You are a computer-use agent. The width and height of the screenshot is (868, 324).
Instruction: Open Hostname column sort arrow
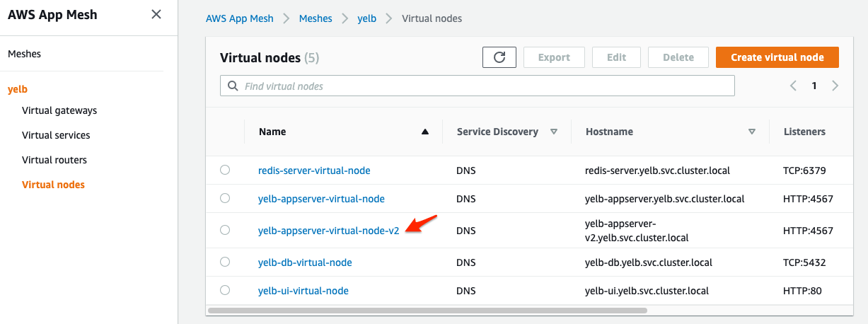point(753,132)
